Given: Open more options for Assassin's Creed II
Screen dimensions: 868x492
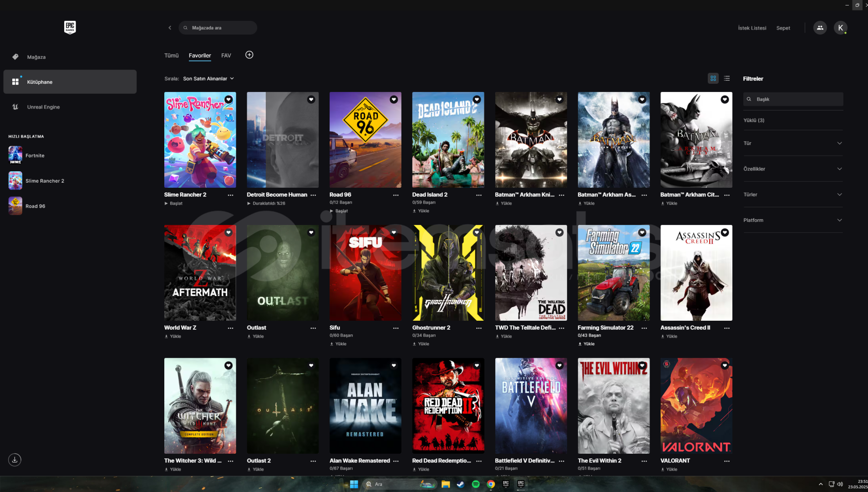Looking at the screenshot, I should coord(727,328).
